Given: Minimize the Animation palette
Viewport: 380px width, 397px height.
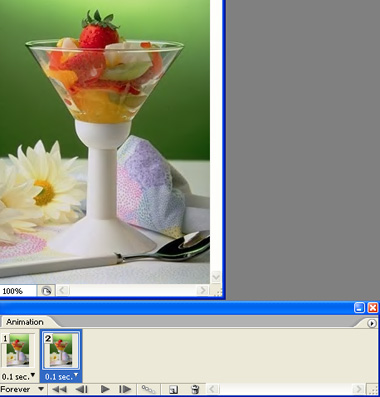Looking at the screenshot, I should pos(359,308).
